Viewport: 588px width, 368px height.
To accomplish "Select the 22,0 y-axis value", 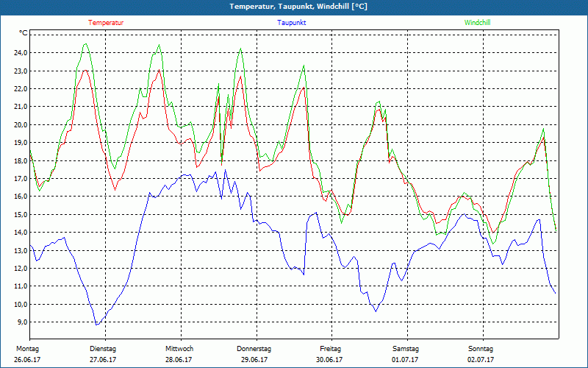I will pyautogui.click(x=21, y=89).
